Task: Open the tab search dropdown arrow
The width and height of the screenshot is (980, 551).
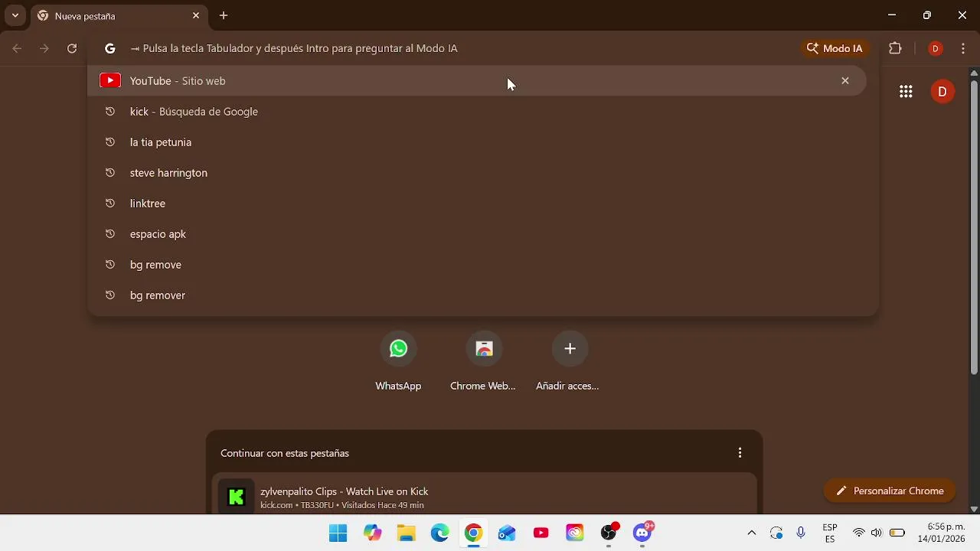Action: click(x=15, y=15)
